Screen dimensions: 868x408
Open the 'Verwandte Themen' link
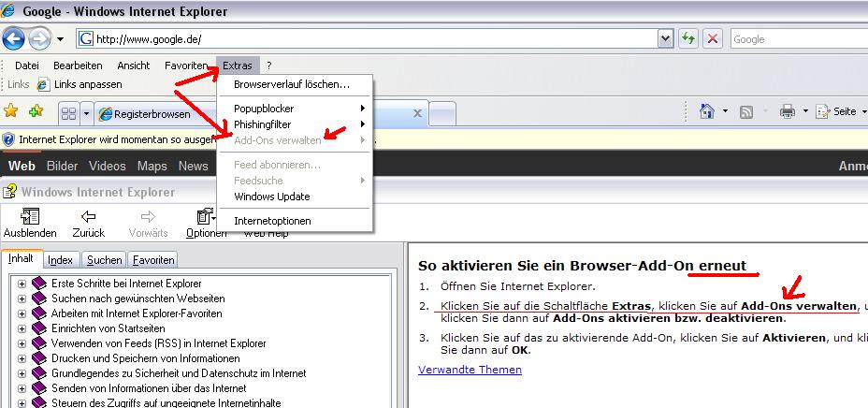tap(470, 370)
